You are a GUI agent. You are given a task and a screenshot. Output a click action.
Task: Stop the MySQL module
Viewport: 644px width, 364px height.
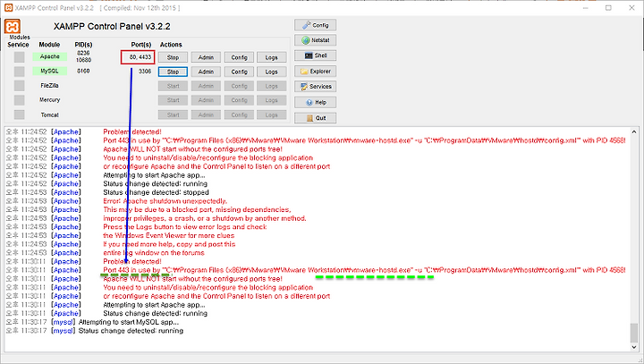tap(173, 72)
